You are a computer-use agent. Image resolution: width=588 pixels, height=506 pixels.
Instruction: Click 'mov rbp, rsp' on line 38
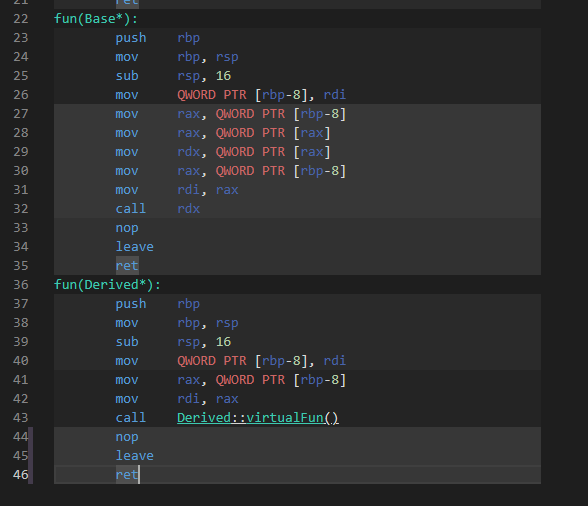pos(177,323)
